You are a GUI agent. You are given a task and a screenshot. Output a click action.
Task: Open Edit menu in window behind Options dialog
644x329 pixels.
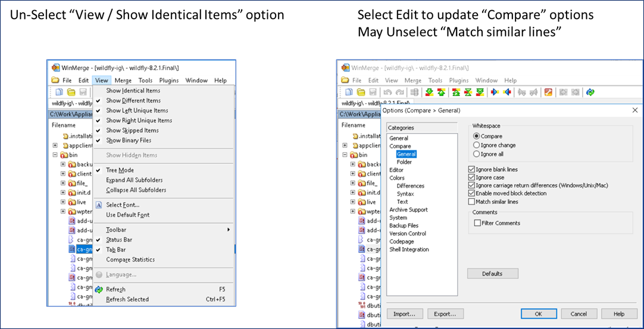[x=373, y=80]
